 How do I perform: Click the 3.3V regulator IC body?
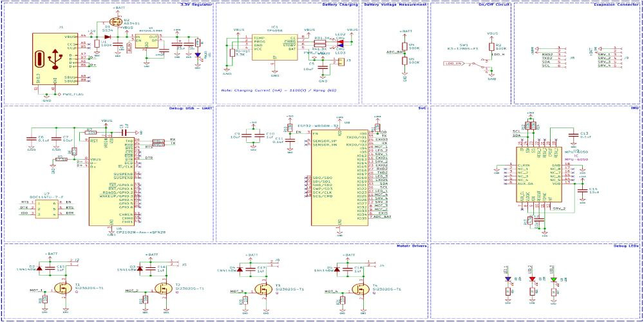tap(147, 43)
